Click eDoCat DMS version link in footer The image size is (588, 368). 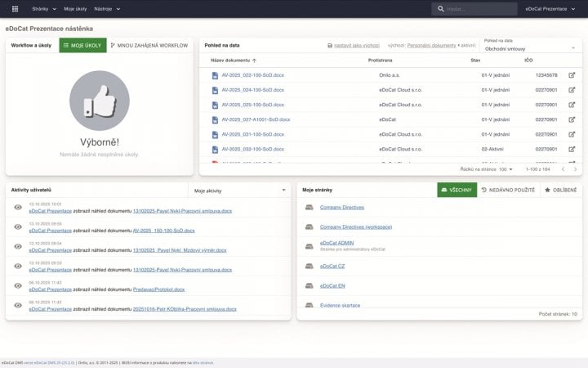pyautogui.click(x=49, y=363)
